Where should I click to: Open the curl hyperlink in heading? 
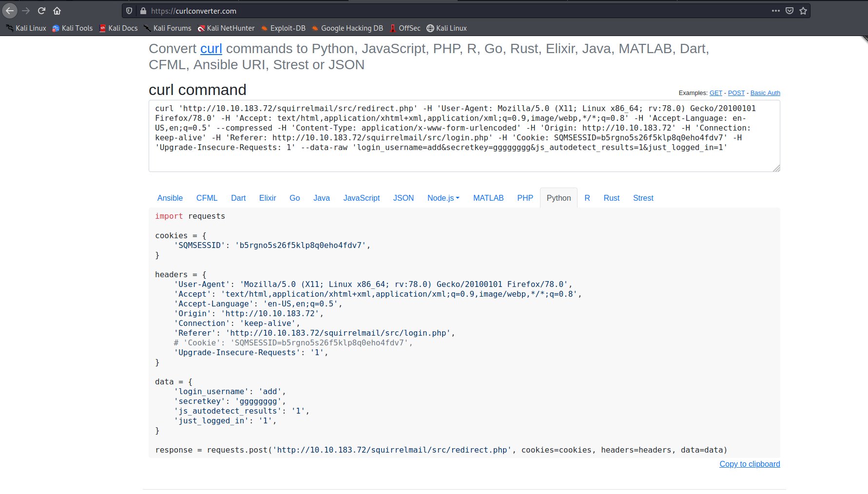click(211, 49)
